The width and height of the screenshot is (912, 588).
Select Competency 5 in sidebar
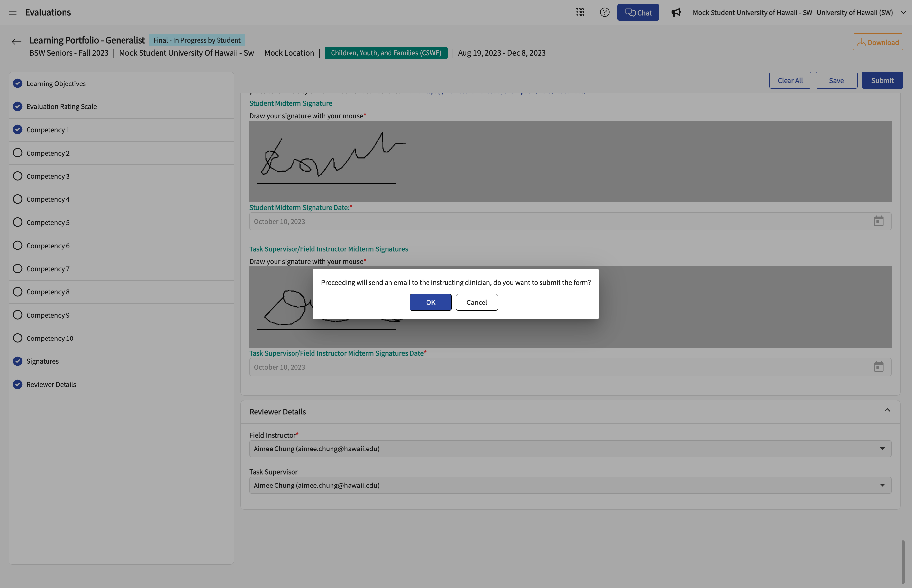coord(121,223)
